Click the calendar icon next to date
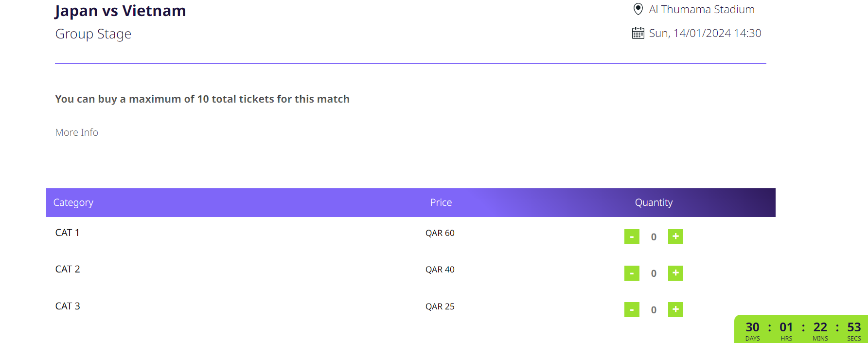 [638, 33]
